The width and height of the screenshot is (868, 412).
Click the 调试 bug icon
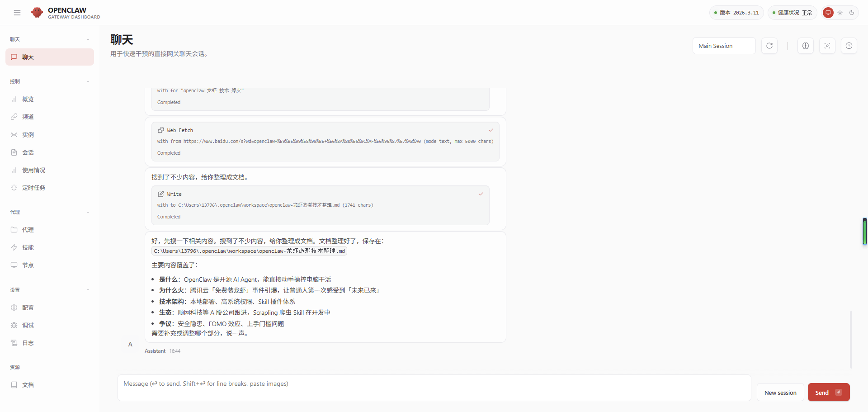[x=14, y=325]
